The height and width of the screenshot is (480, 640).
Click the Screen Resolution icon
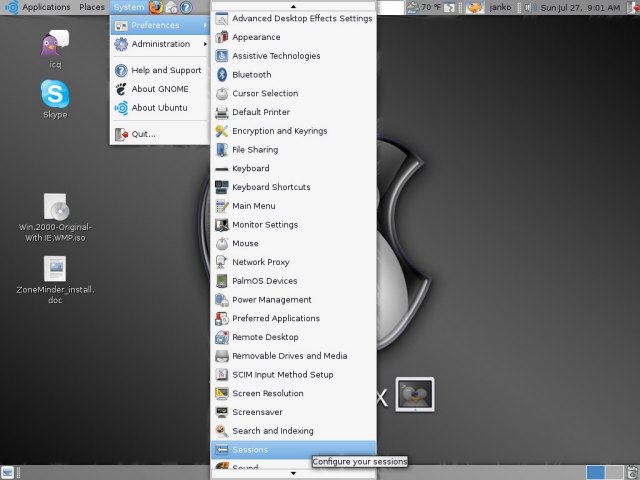[x=222, y=394]
